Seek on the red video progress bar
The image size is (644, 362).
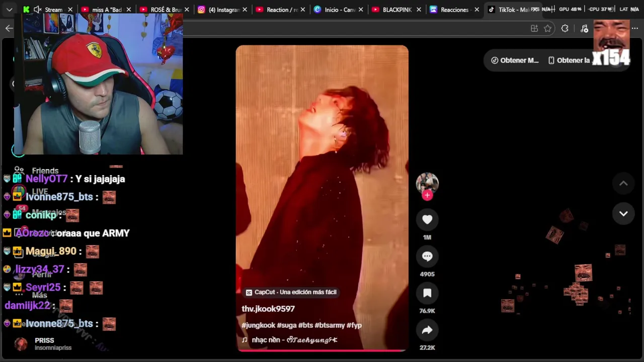pos(322,350)
